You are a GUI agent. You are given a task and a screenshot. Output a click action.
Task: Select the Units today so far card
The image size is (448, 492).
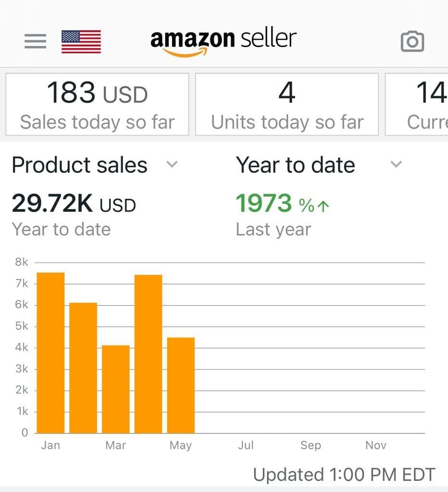point(287,104)
